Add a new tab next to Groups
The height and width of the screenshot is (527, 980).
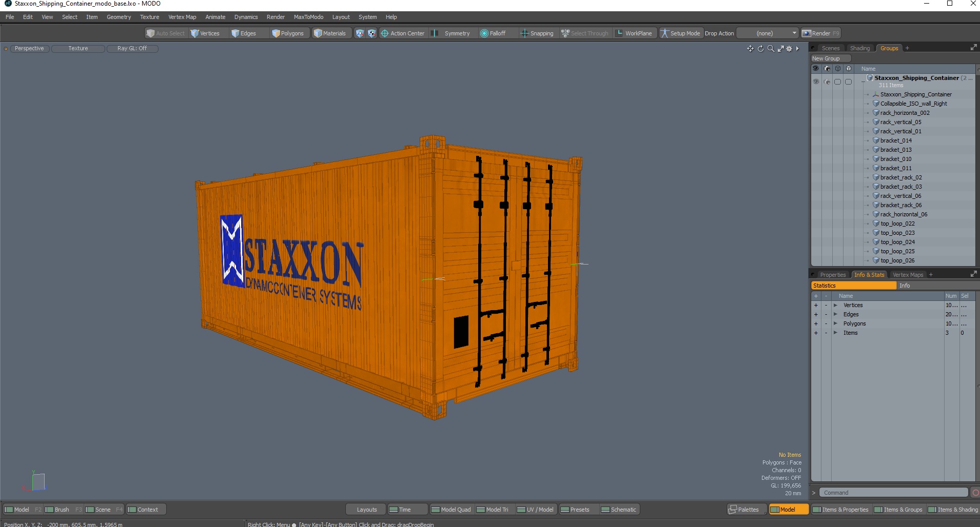pos(907,48)
